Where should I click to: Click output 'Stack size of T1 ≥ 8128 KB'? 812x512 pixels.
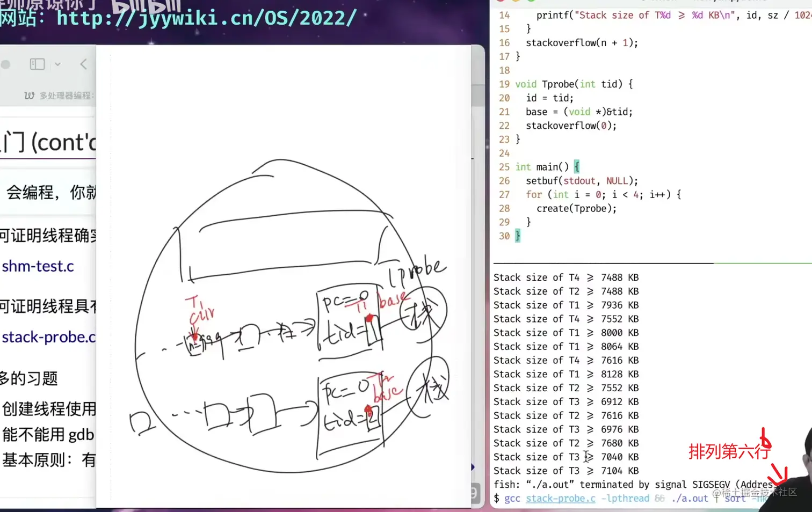566,374
